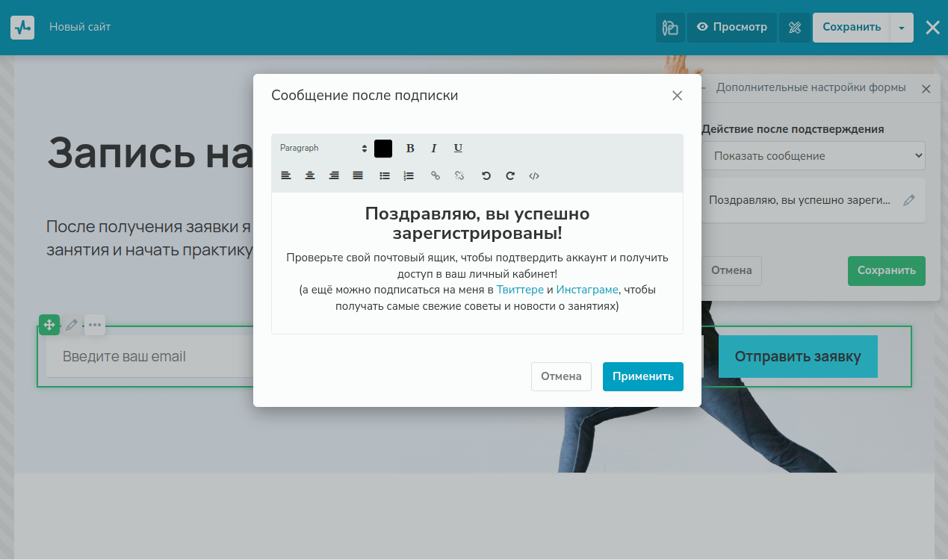The image size is (948, 560).
Task: Expand the arrow next to Сохранить
Action: click(x=902, y=28)
